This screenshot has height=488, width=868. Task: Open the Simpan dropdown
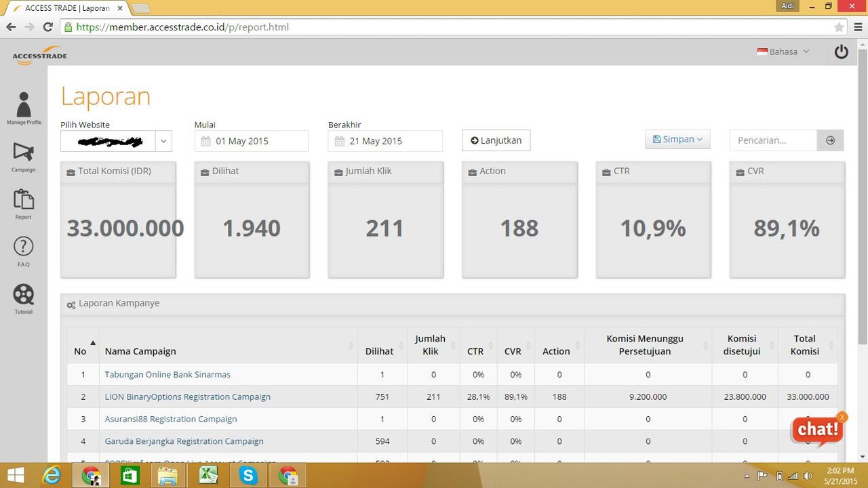point(677,139)
